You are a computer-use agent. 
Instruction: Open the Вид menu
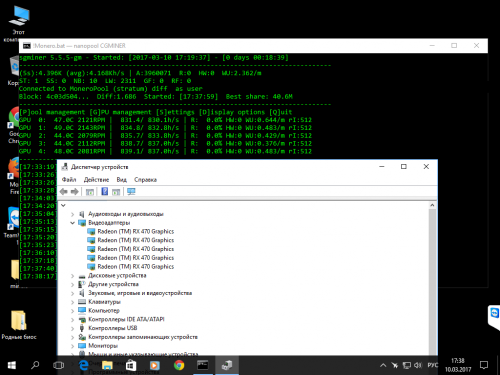click(122, 180)
